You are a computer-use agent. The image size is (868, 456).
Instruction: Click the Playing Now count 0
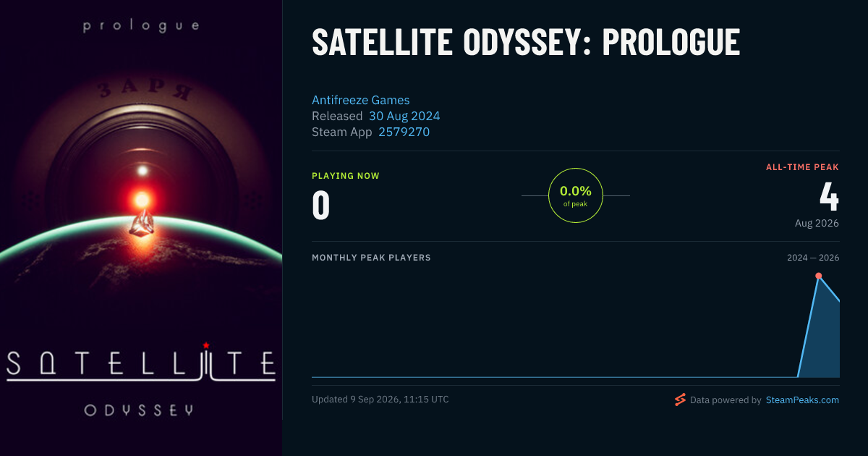pos(321,205)
